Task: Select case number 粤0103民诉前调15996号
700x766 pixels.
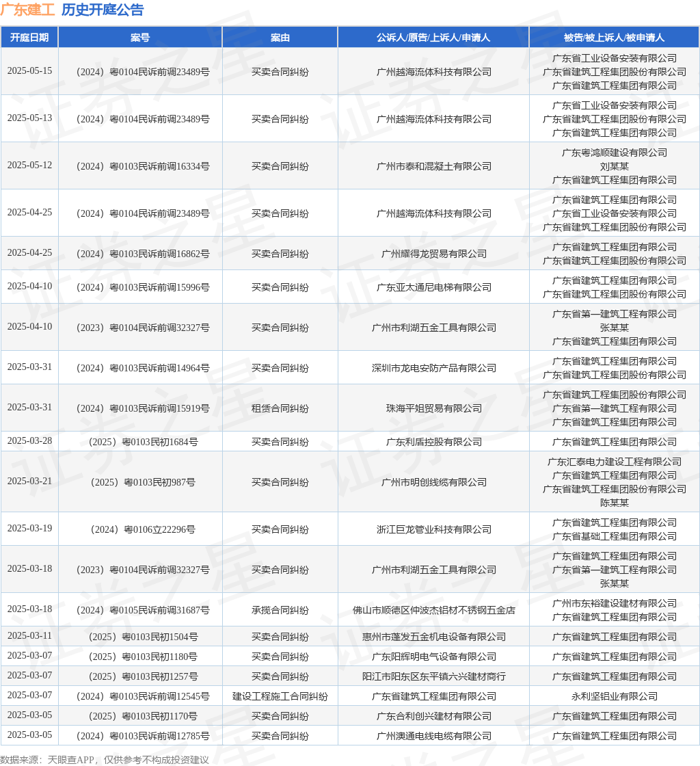Action: click(143, 288)
